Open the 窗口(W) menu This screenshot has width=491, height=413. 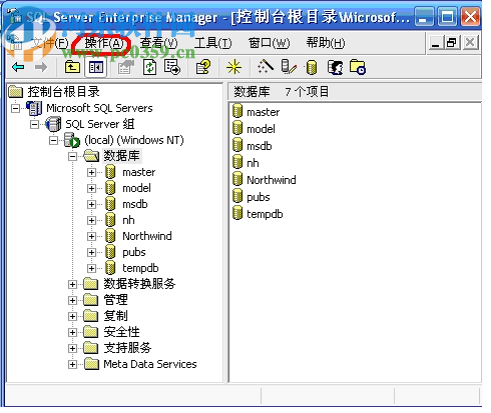269,43
